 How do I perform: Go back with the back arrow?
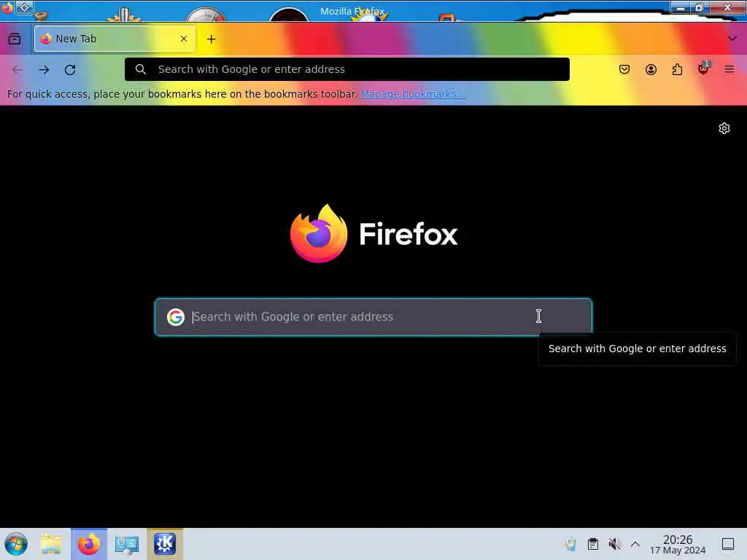[x=18, y=69]
